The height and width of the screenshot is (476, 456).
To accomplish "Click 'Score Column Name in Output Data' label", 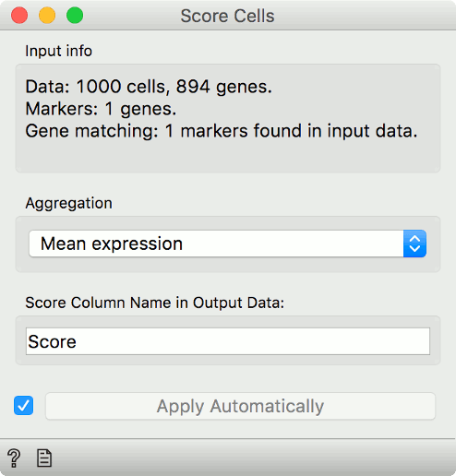I will click(x=155, y=303).
